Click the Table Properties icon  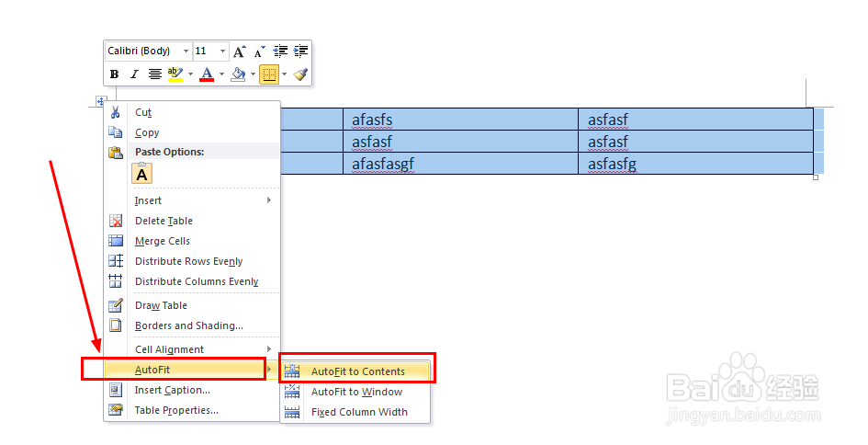tap(115, 410)
